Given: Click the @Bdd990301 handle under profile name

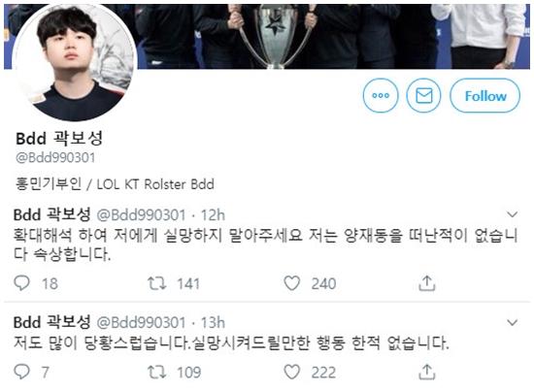Looking at the screenshot, I should coord(55,157).
